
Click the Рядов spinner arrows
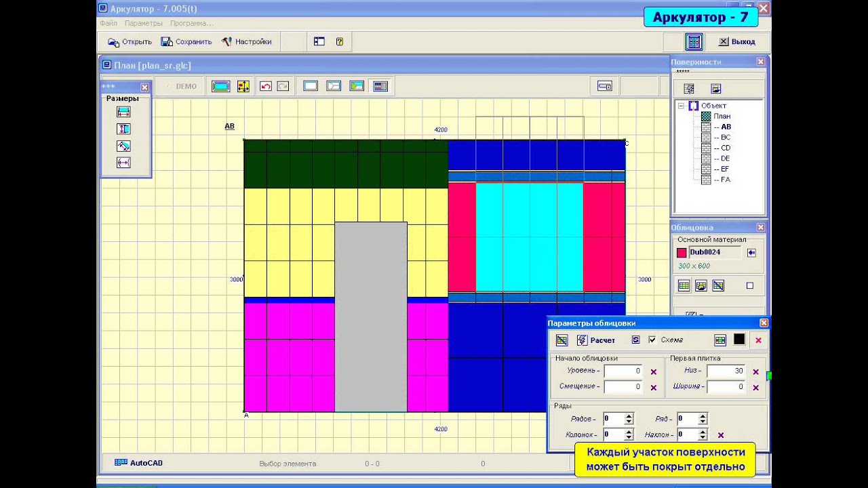pyautogui.click(x=629, y=420)
